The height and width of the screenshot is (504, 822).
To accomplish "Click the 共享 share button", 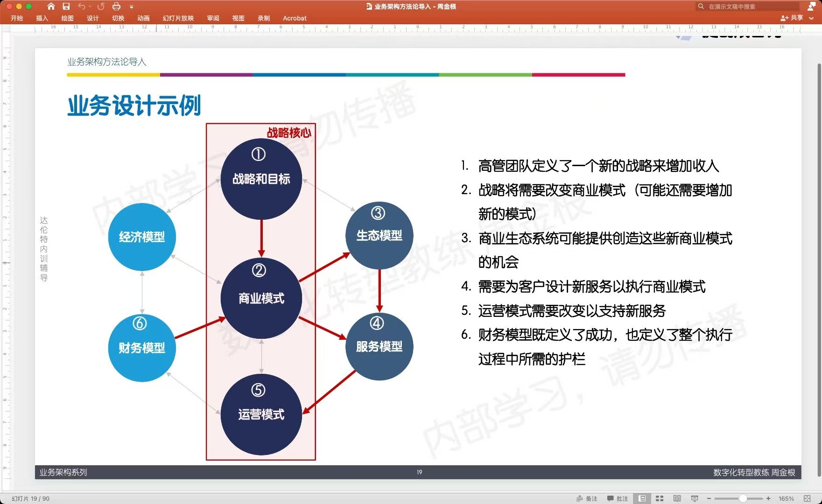I will point(792,18).
